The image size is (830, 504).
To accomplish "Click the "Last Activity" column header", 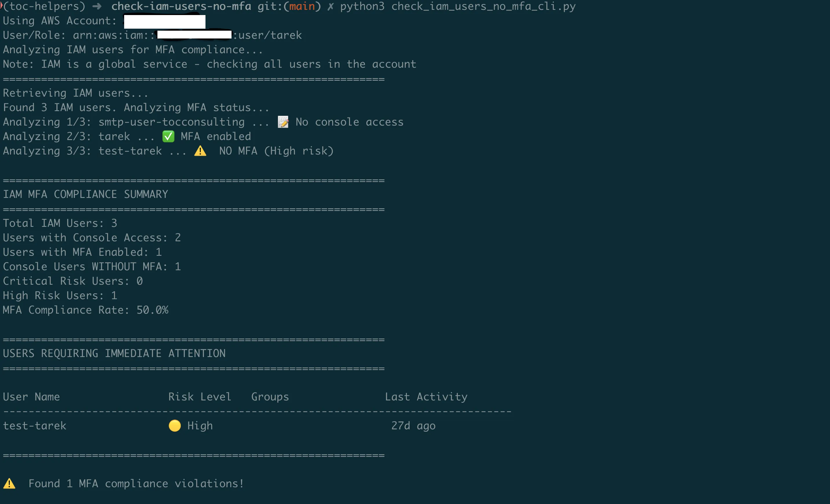I will 426,397.
